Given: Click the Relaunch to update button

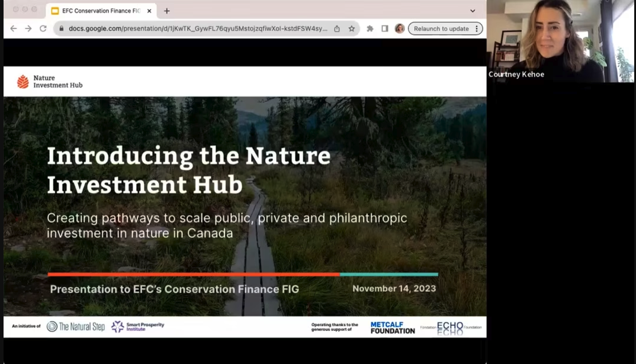Looking at the screenshot, I should [441, 28].
